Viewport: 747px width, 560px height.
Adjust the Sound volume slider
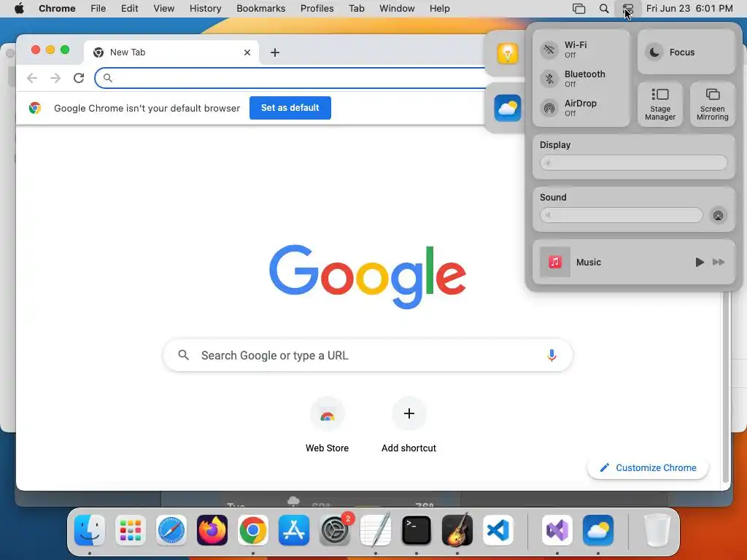click(x=621, y=215)
